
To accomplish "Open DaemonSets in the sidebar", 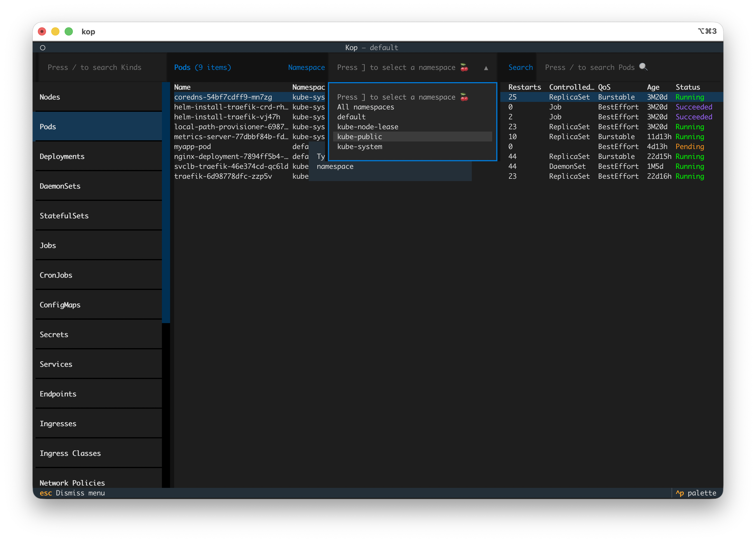I will pos(99,186).
